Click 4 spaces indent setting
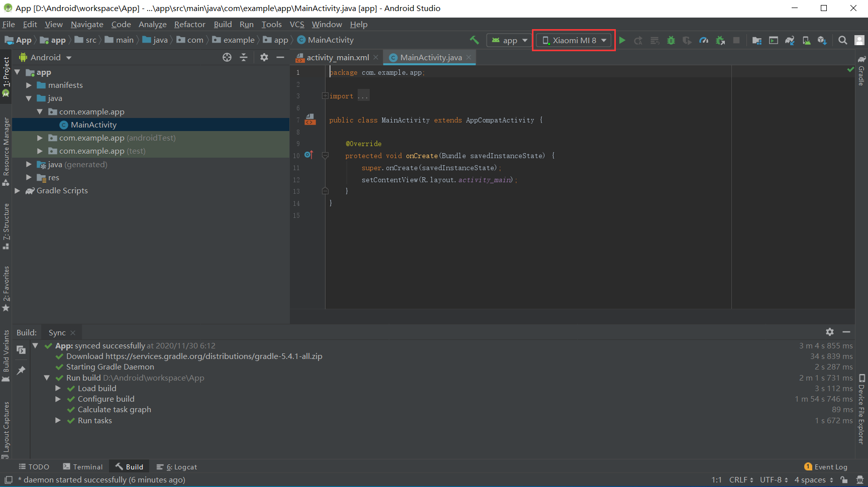868x487 pixels. [x=814, y=480]
